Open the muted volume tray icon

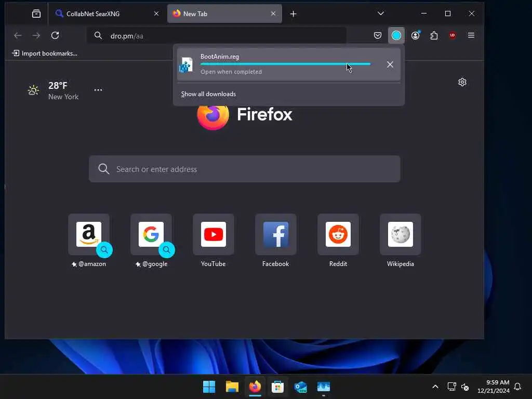point(465,387)
